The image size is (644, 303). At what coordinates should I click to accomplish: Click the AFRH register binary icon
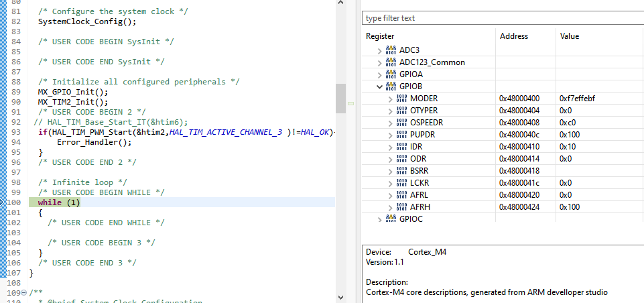401,206
